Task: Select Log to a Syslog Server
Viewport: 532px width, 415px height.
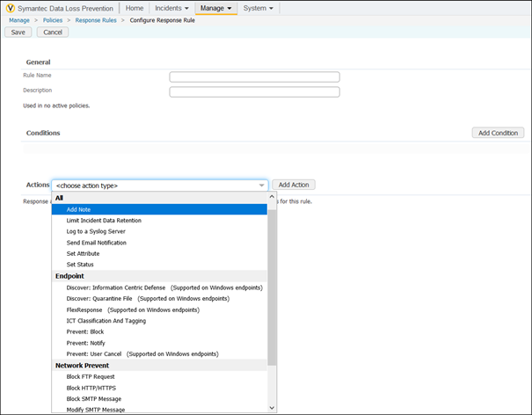Action: (x=159, y=231)
